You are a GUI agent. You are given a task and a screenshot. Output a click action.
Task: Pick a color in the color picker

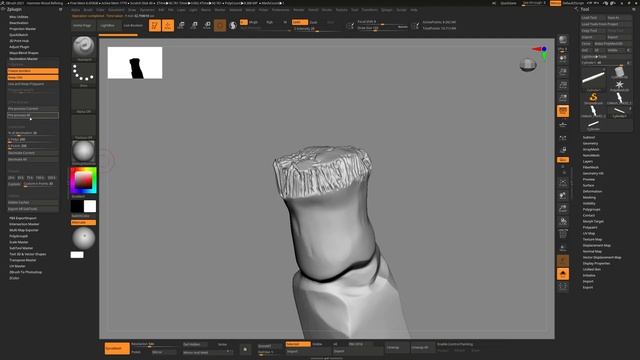coord(83,180)
